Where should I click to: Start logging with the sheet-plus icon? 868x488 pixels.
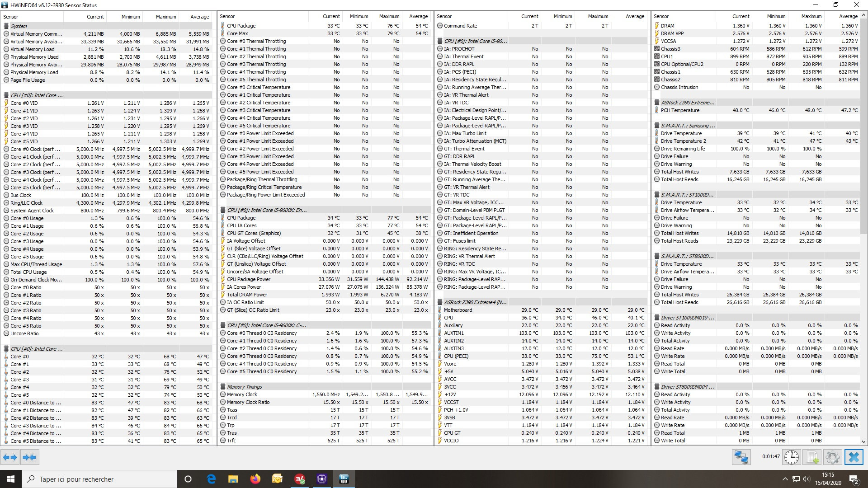[812, 457]
